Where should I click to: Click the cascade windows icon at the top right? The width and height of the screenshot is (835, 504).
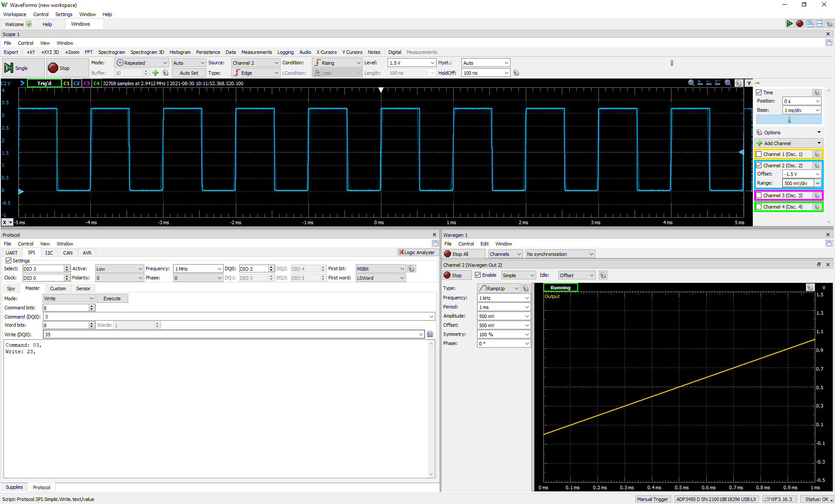point(810,24)
